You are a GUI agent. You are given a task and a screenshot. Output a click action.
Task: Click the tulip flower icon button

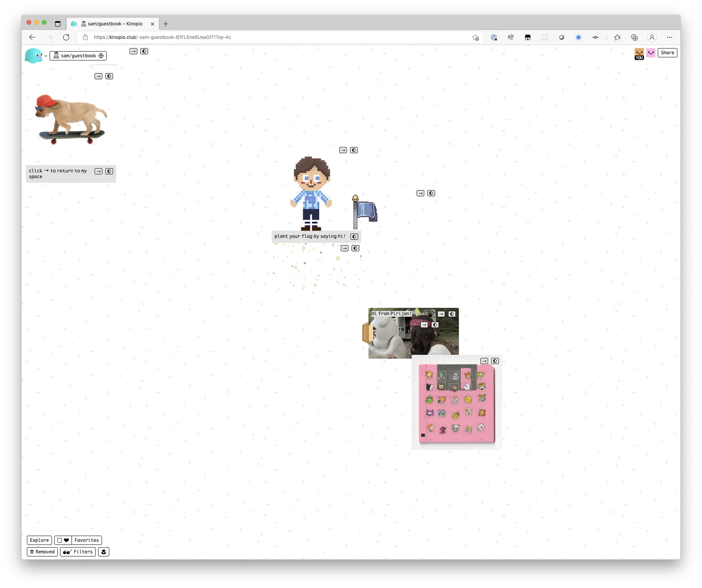coord(103,552)
